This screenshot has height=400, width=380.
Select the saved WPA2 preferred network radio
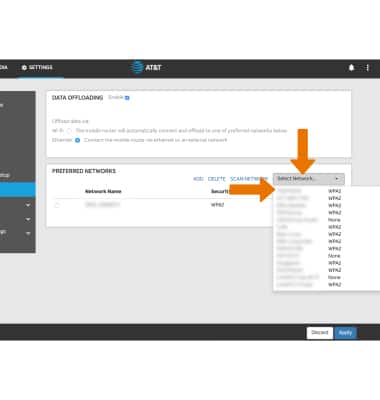pos(57,205)
